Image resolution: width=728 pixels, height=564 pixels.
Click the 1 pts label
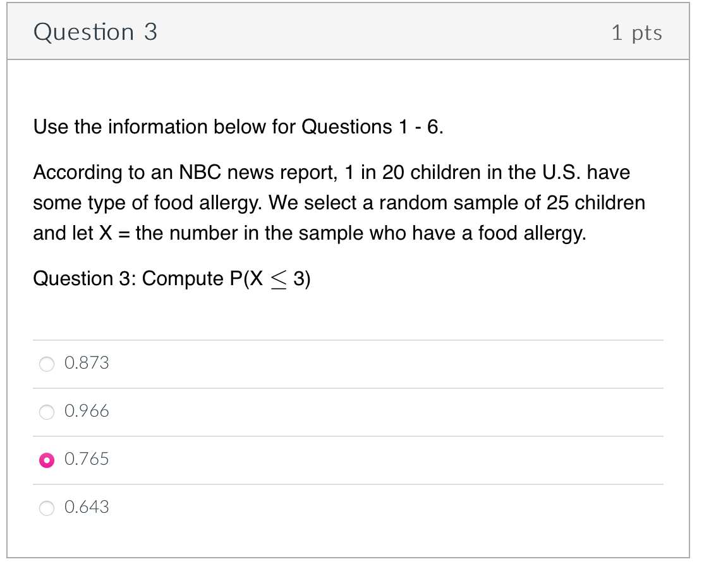[638, 33]
